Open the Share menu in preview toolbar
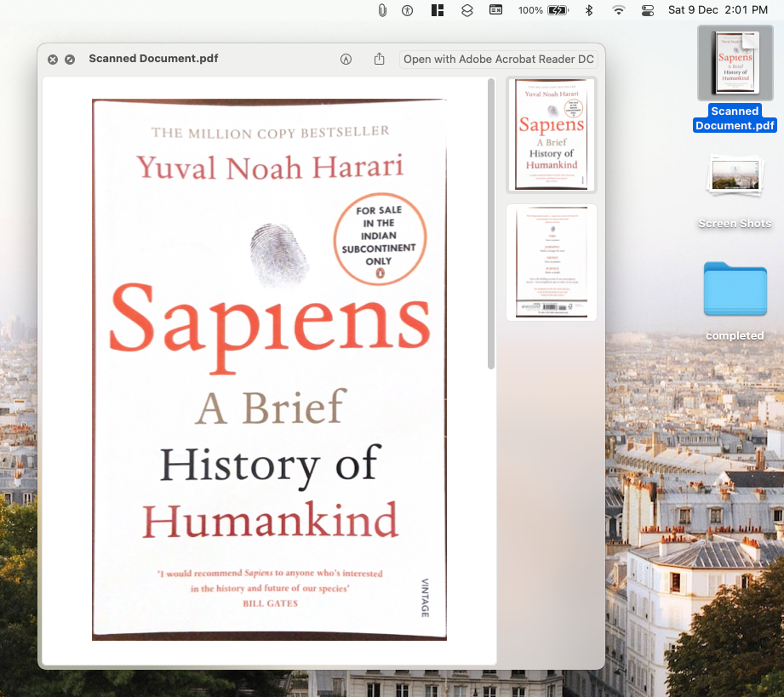Image resolution: width=784 pixels, height=697 pixels. [380, 60]
